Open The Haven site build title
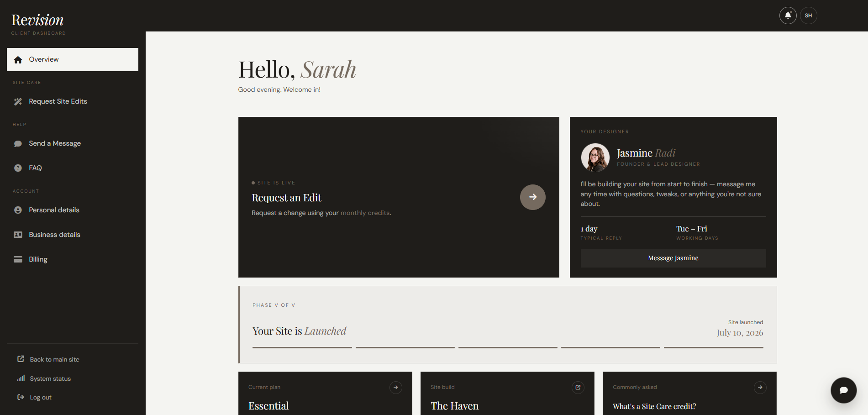 tap(454, 406)
